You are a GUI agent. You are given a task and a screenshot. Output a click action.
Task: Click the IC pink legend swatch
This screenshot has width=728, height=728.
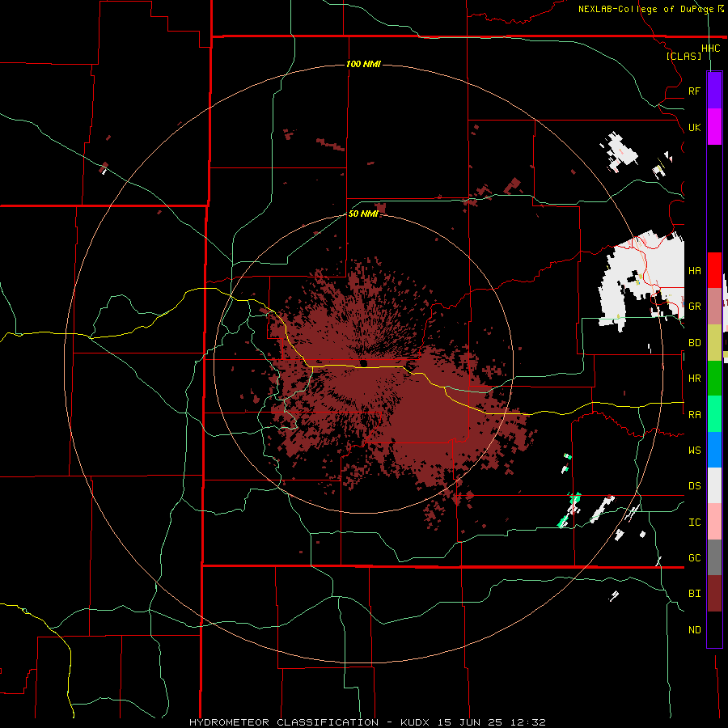(714, 522)
